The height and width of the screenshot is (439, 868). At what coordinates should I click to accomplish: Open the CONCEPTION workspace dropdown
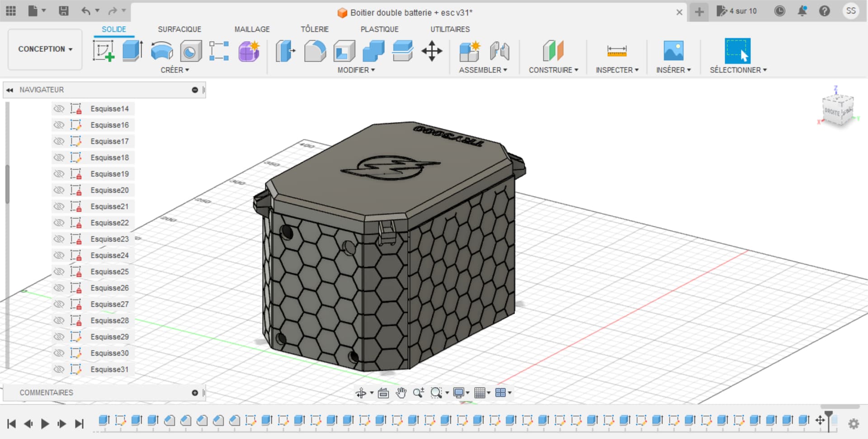[45, 49]
